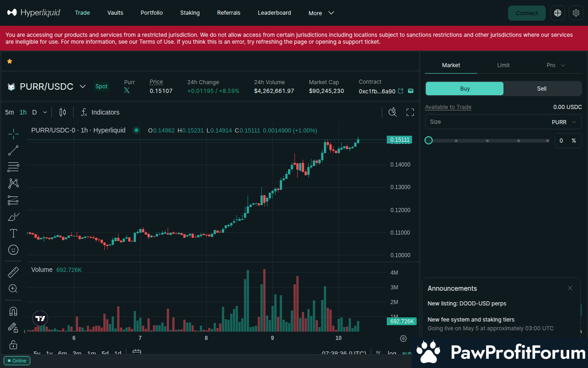
Task: Toggle the favorite star for PURR/USDC
Action: pyautogui.click(x=10, y=61)
